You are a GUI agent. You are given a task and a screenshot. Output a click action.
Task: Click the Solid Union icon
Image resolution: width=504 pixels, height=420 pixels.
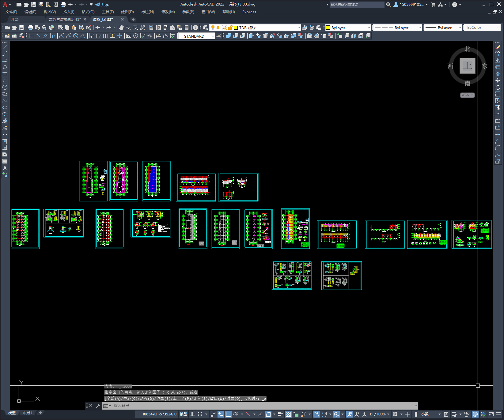(x=229, y=36)
